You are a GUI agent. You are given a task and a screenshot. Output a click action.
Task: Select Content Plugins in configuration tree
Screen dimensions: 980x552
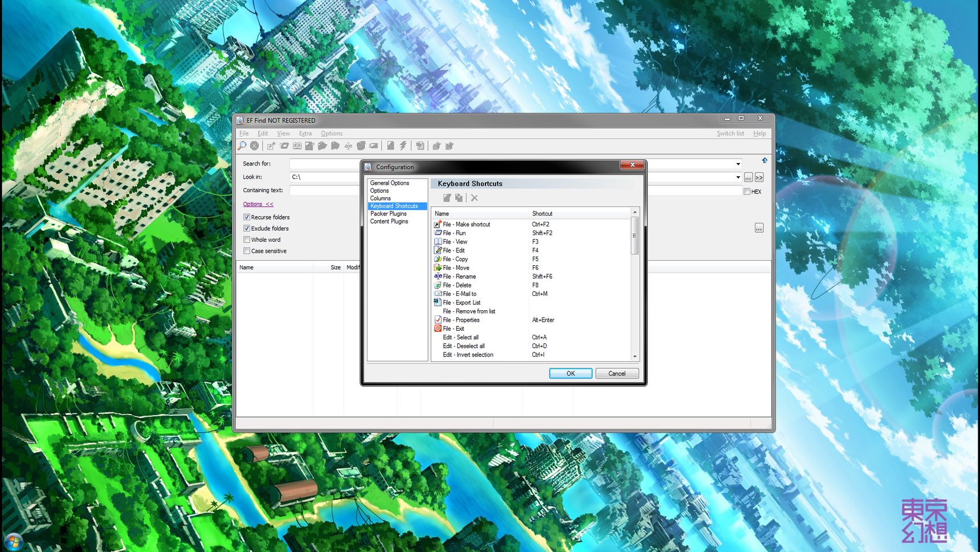(389, 221)
